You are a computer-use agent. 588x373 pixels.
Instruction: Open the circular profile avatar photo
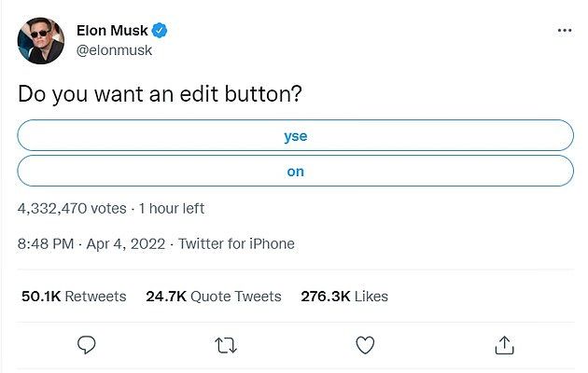41,41
